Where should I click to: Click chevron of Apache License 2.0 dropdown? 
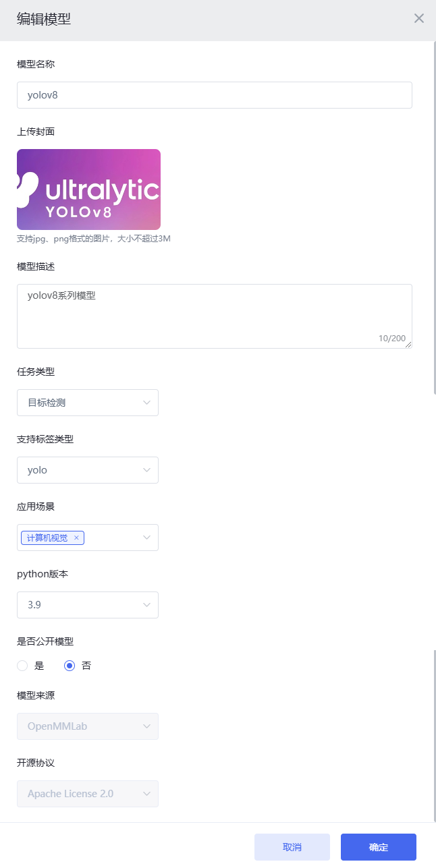coord(147,794)
